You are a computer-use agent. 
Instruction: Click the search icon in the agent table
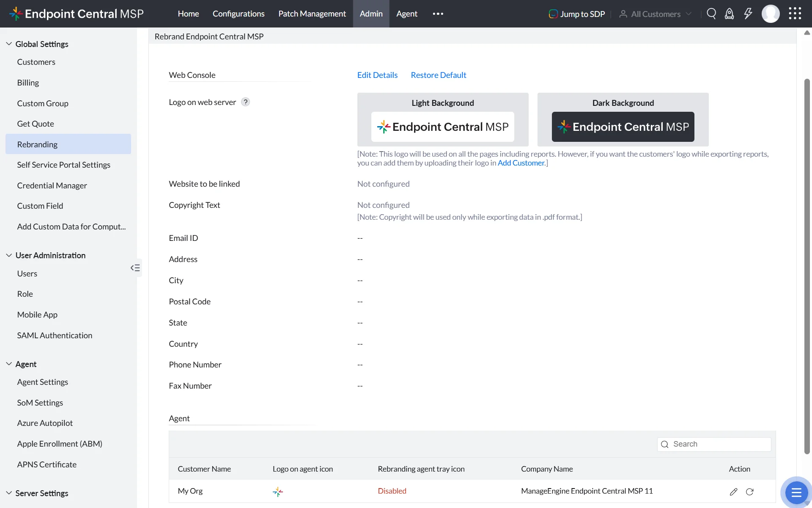pos(665,444)
